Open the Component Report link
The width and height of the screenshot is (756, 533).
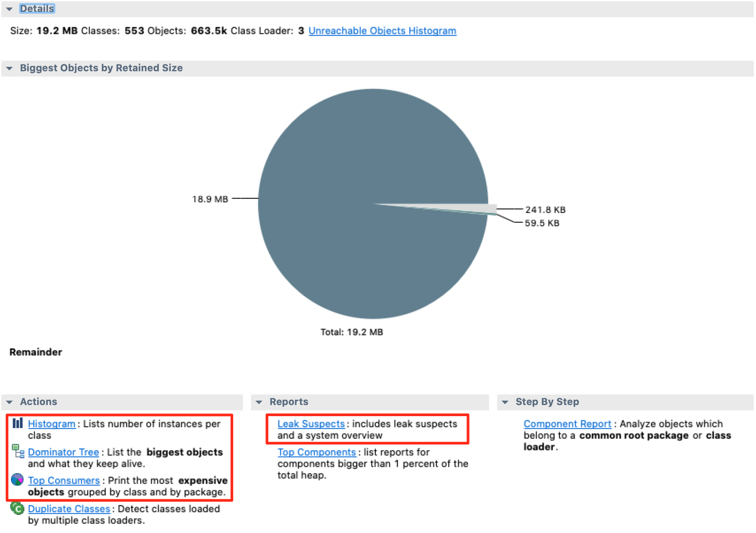tap(567, 424)
